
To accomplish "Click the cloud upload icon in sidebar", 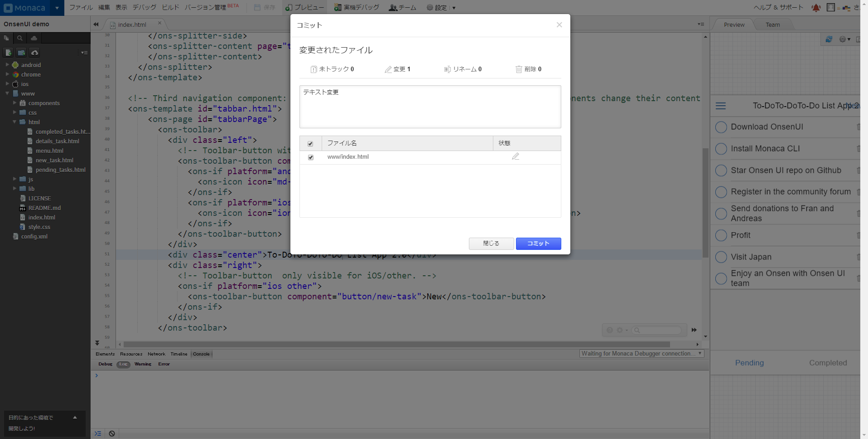I will pyautogui.click(x=34, y=53).
